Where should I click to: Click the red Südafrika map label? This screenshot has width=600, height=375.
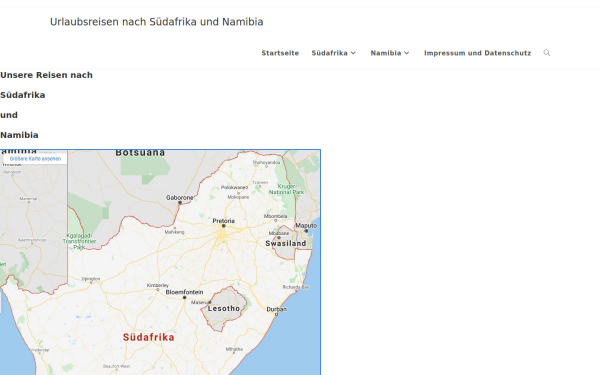148,337
